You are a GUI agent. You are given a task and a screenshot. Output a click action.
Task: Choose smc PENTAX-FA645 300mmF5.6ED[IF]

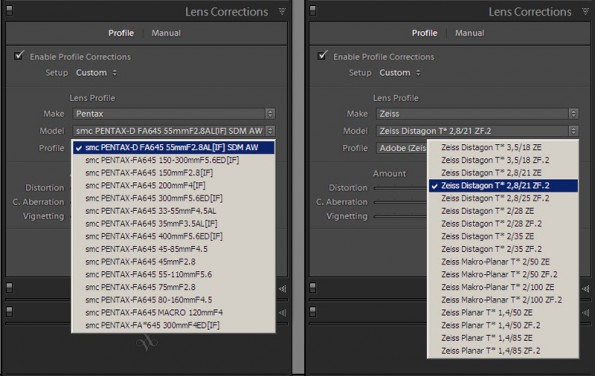[173, 198]
